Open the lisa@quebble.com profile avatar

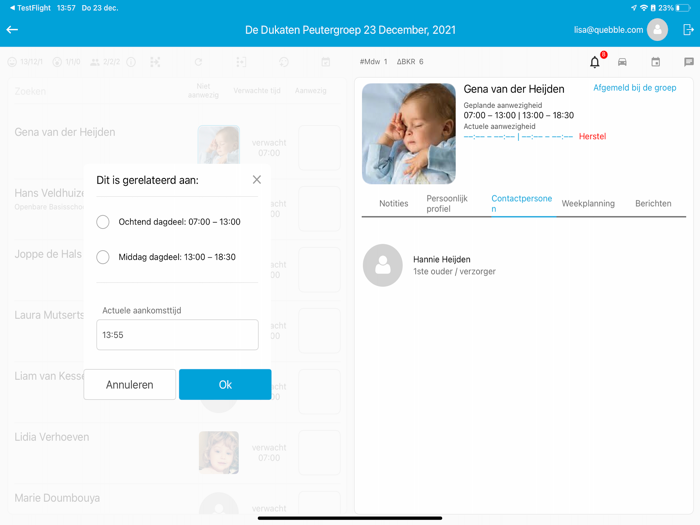[x=657, y=29]
